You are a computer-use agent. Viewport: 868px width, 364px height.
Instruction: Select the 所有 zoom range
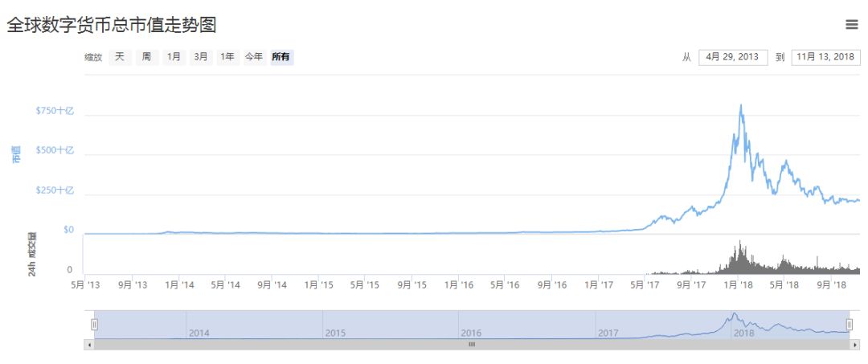click(281, 57)
